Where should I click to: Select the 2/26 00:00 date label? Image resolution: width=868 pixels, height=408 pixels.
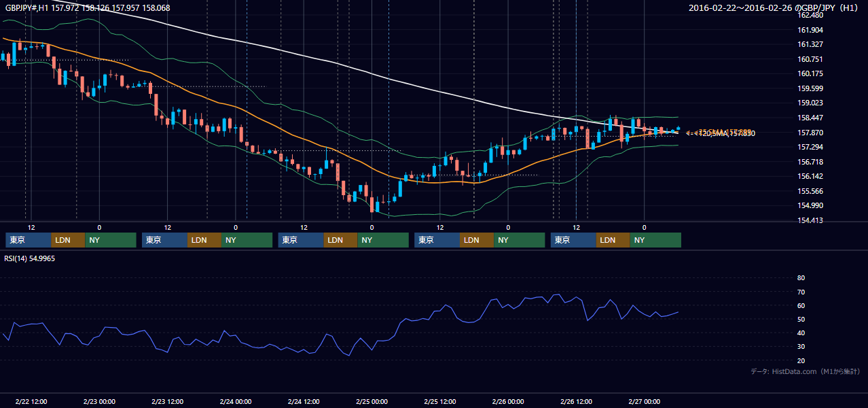[x=508, y=401]
